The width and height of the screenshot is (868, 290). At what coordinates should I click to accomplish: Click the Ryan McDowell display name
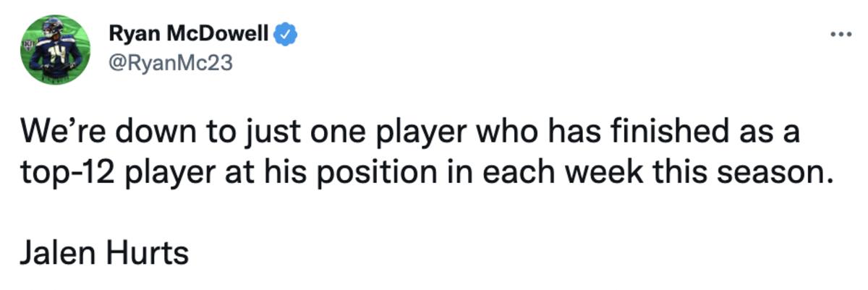pos(189,33)
